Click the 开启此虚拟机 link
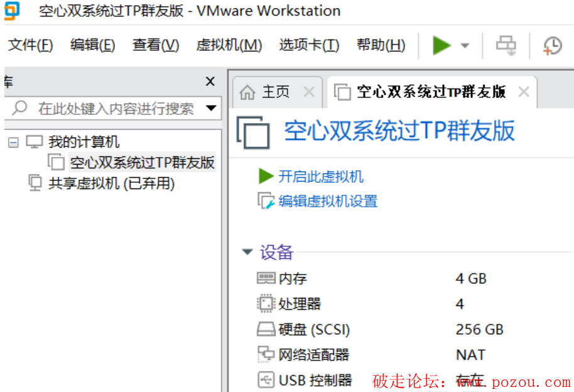 pyautogui.click(x=321, y=177)
